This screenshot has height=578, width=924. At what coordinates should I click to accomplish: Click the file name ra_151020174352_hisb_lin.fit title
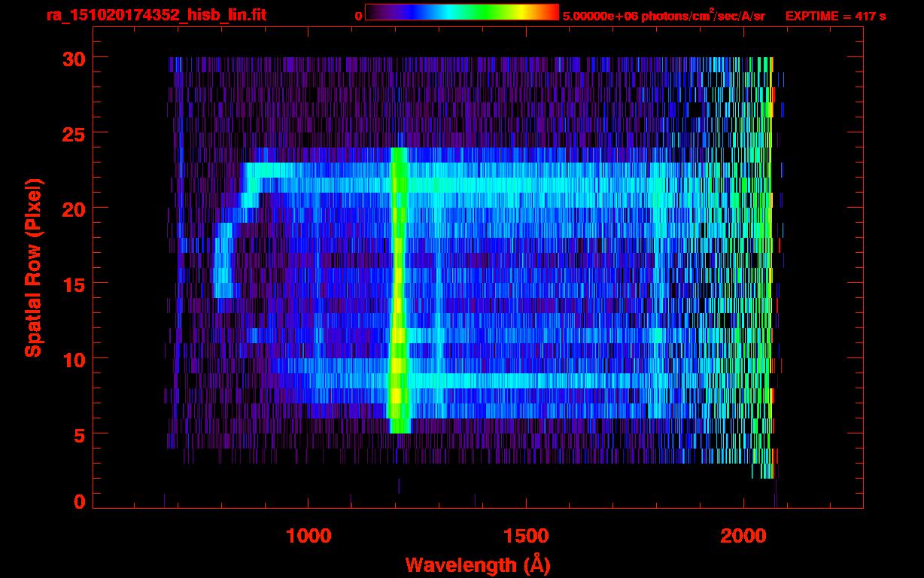[156, 15]
